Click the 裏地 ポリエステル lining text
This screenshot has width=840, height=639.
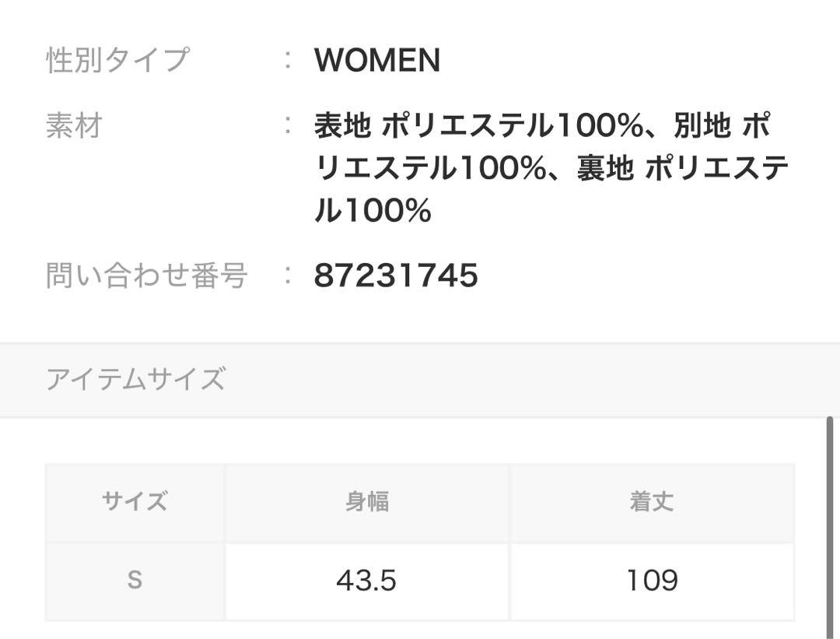(683, 168)
